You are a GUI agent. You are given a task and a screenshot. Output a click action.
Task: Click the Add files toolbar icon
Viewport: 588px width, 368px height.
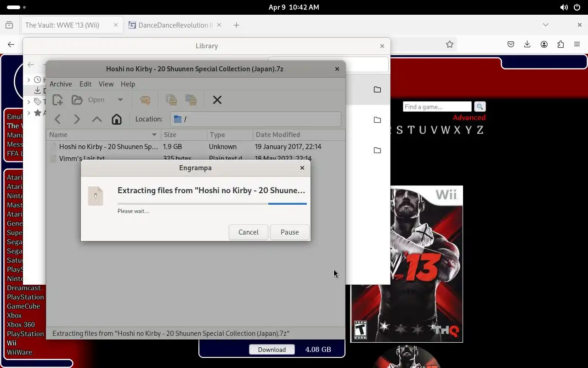[x=171, y=100]
